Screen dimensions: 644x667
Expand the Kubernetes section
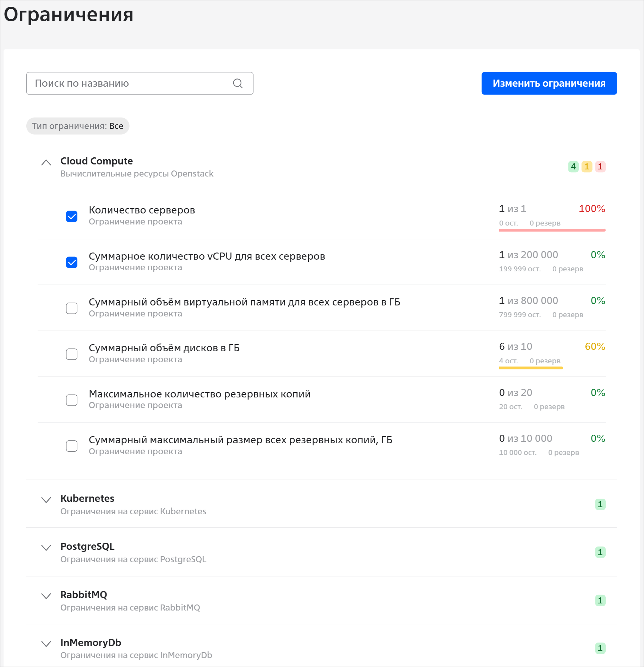46,500
